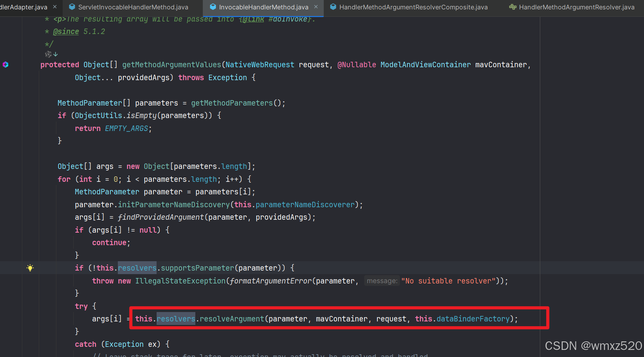Click the findProvidedArgument call
This screenshot has height=357, width=644.
pos(161,217)
